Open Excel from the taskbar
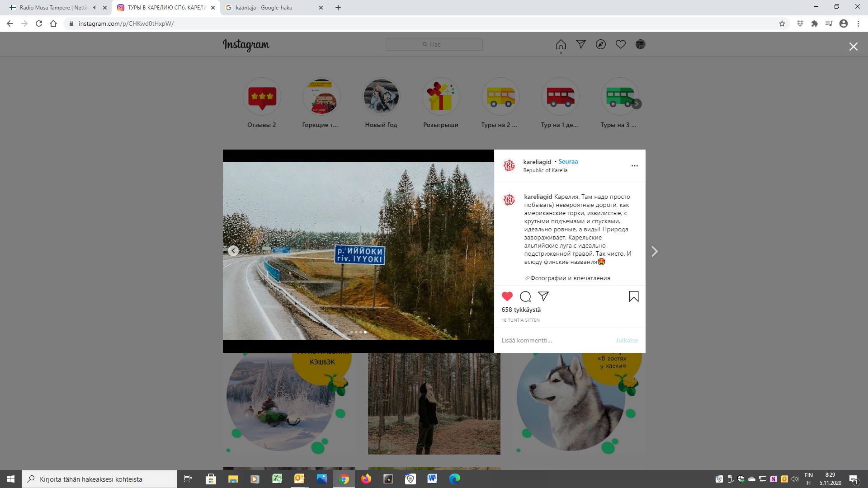The image size is (868, 488). [x=277, y=479]
